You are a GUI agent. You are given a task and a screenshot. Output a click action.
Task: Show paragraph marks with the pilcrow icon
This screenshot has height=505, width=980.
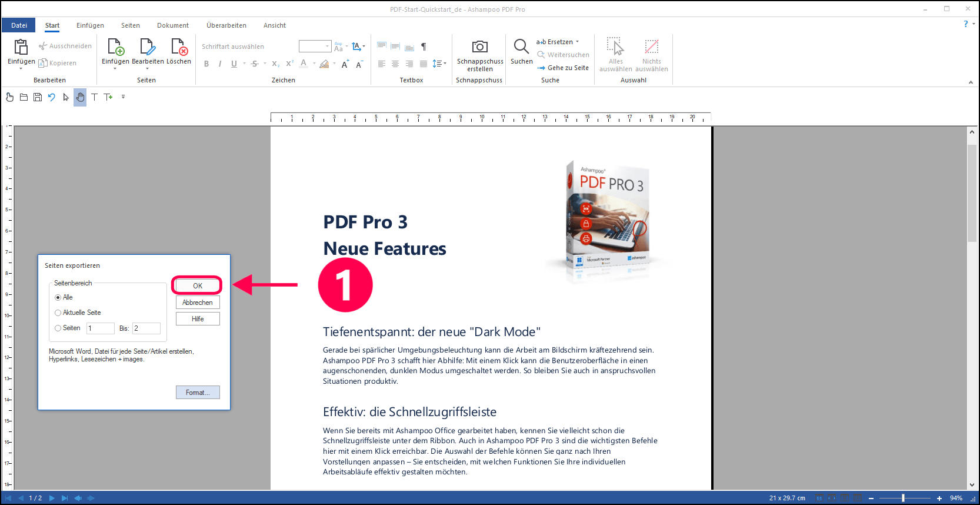tap(424, 46)
